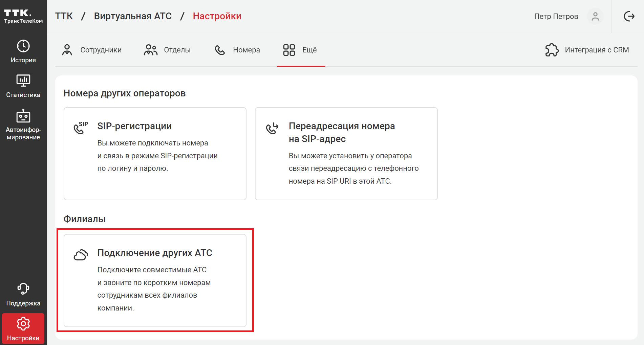The height and width of the screenshot is (345, 644).
Task: Open Переадресация номера на SIP-адрес card
Action: [346, 154]
